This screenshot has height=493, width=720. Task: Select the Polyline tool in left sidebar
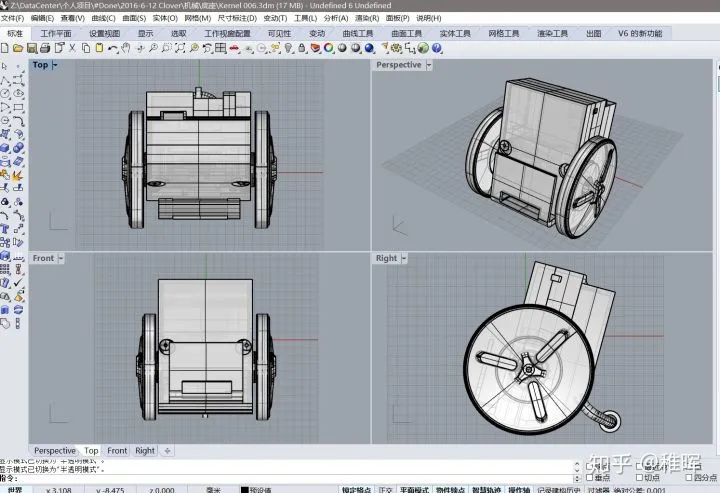coord(5,80)
